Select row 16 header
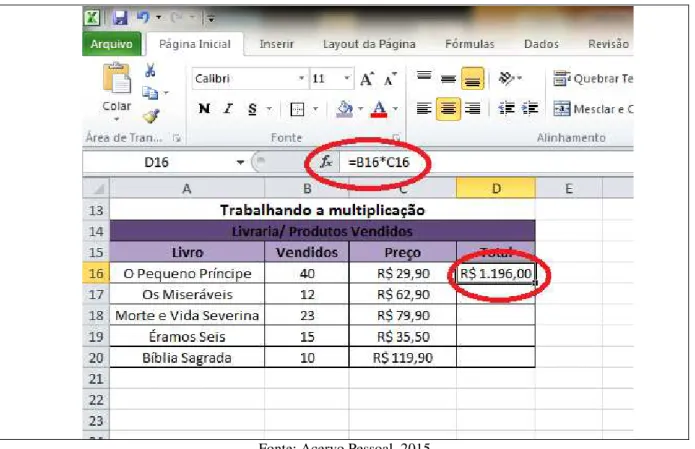The height and width of the screenshot is (449, 695). [x=96, y=273]
